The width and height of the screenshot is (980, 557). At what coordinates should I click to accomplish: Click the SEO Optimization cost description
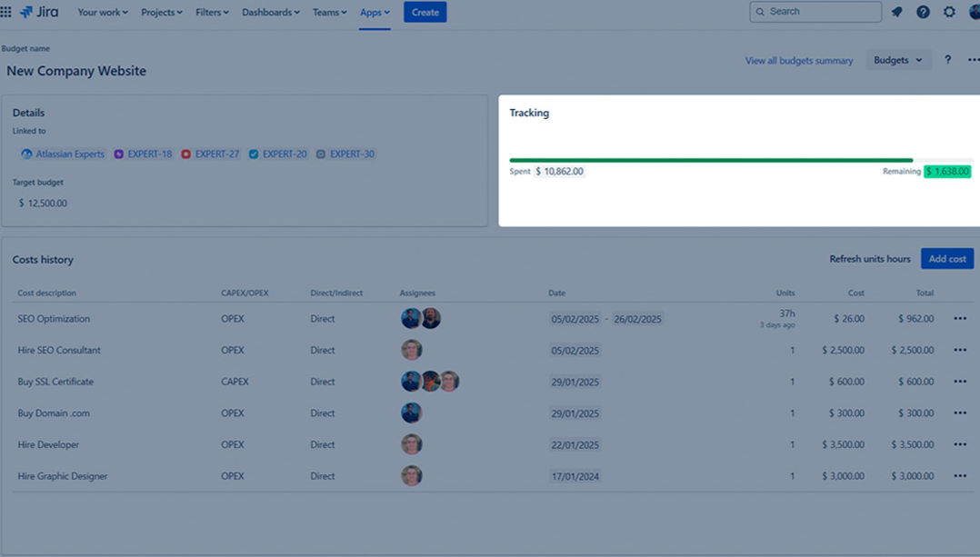(54, 318)
